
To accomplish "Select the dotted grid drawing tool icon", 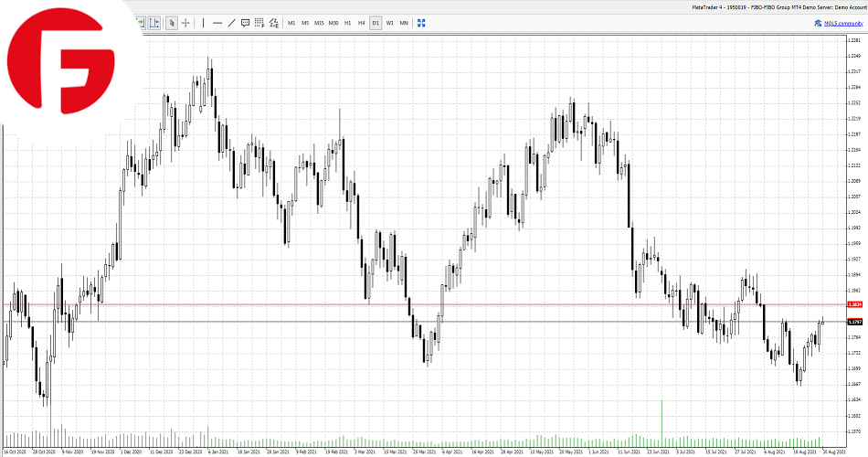I will (259, 23).
